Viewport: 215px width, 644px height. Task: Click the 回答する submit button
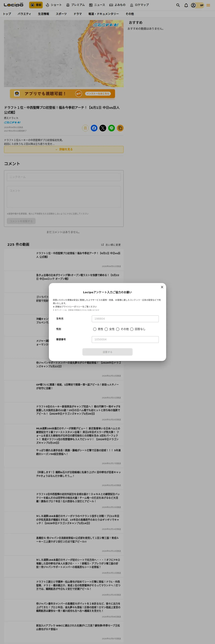pyautogui.click(x=108, y=352)
